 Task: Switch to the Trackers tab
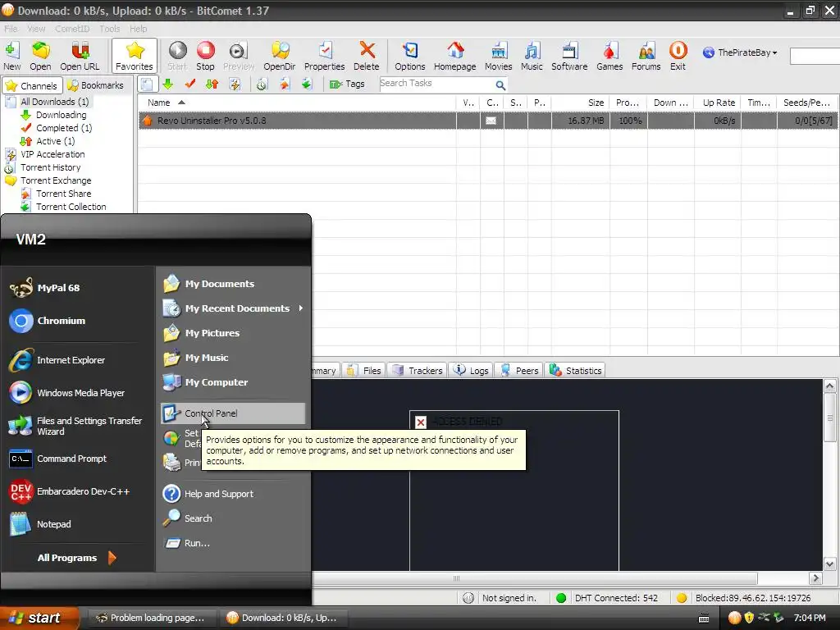pos(418,371)
